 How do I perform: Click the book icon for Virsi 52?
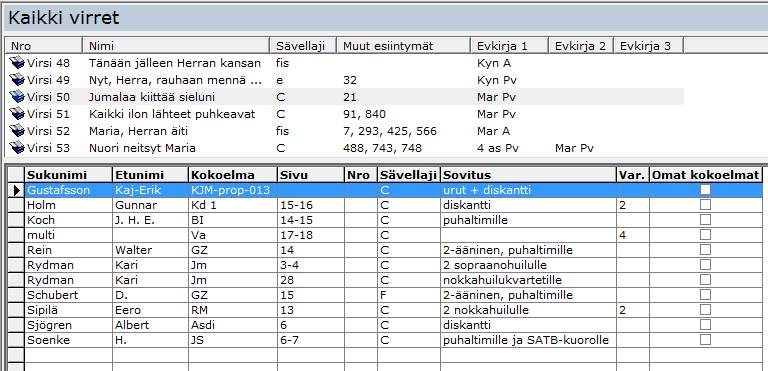click(x=17, y=131)
